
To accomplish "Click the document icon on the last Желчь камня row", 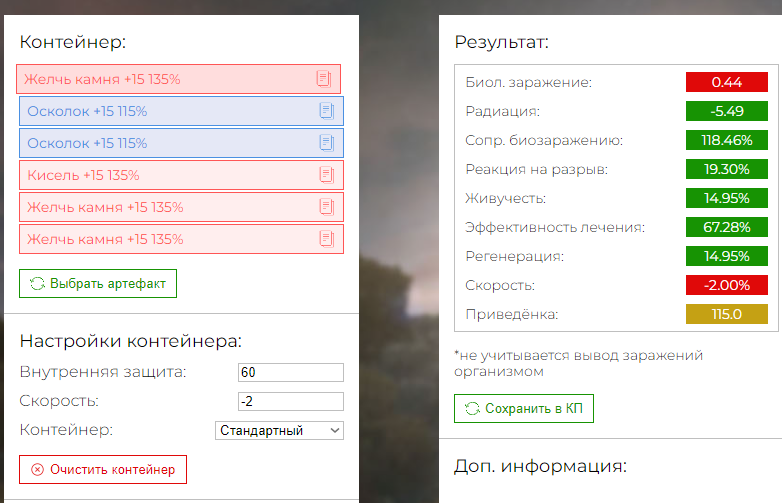I will click(327, 239).
